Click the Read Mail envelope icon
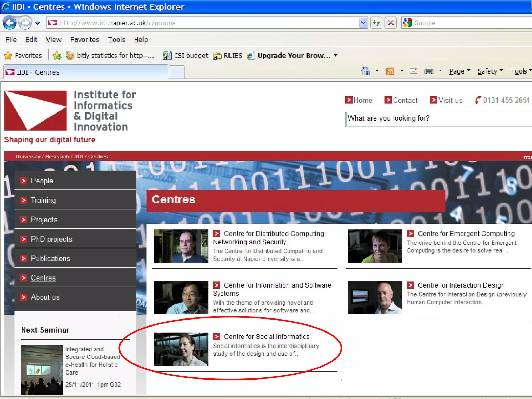 point(413,71)
